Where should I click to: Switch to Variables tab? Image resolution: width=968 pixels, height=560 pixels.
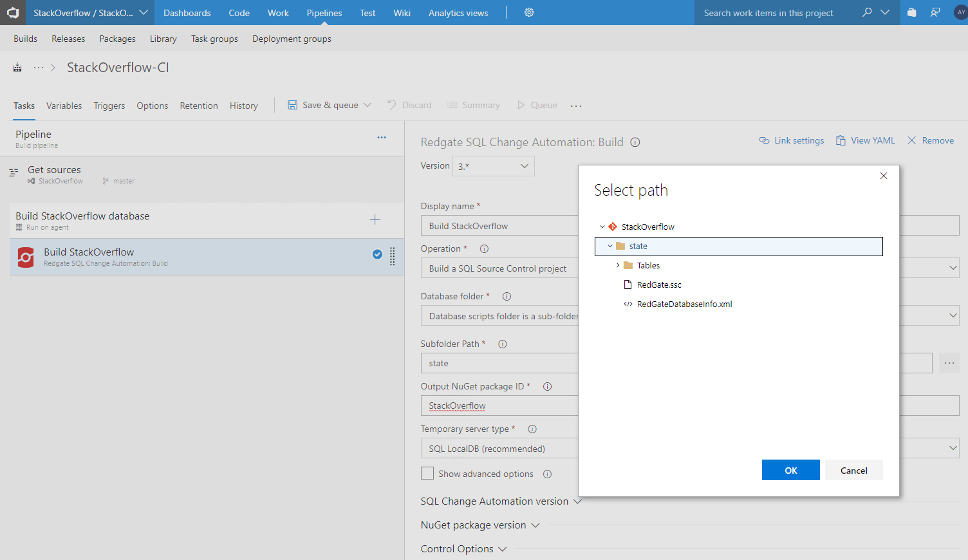64,106
